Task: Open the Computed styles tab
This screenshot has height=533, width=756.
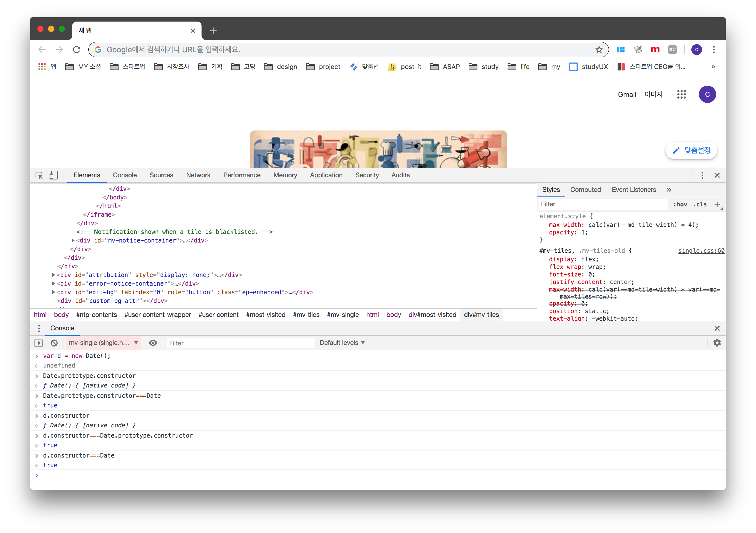Action: (x=585, y=190)
